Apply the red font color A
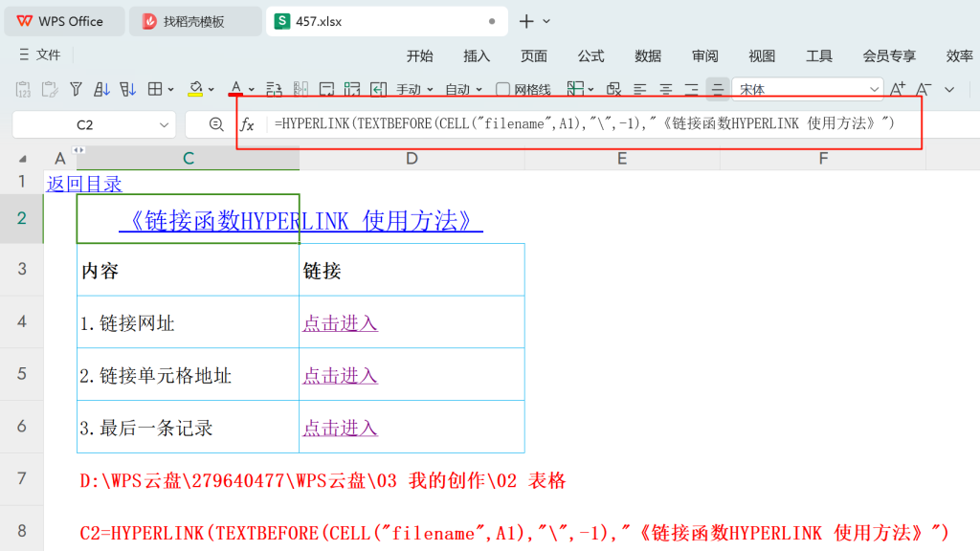This screenshot has height=551, width=980. pyautogui.click(x=235, y=89)
